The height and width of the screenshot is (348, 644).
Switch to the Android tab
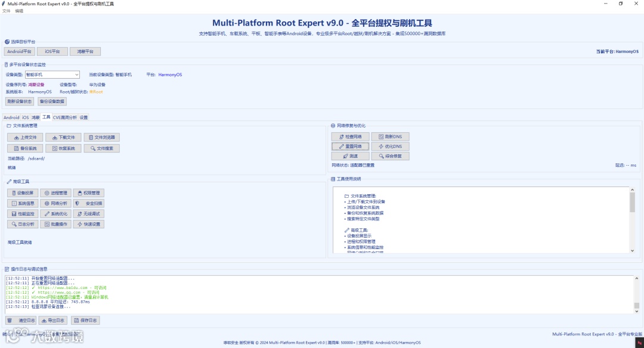[11, 117]
